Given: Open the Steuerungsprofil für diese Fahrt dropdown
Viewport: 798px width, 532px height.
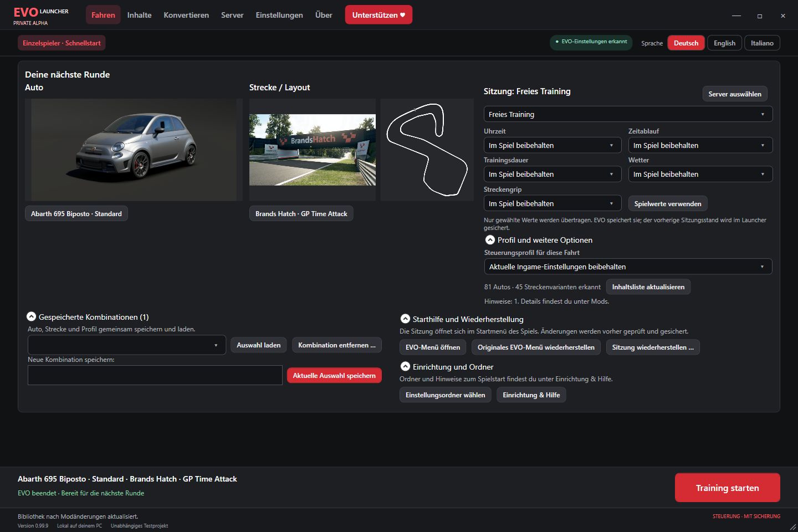Looking at the screenshot, I should point(628,267).
